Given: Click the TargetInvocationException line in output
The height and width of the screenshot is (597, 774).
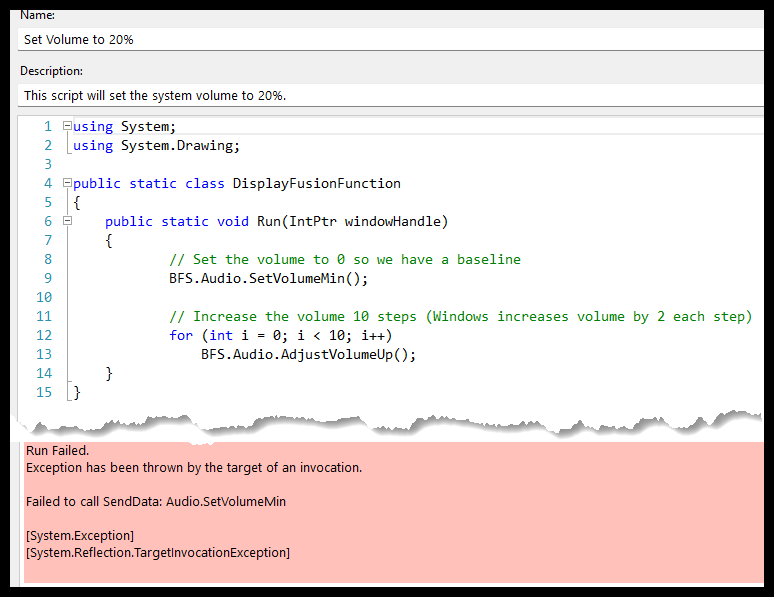Looking at the screenshot, I should [157, 553].
